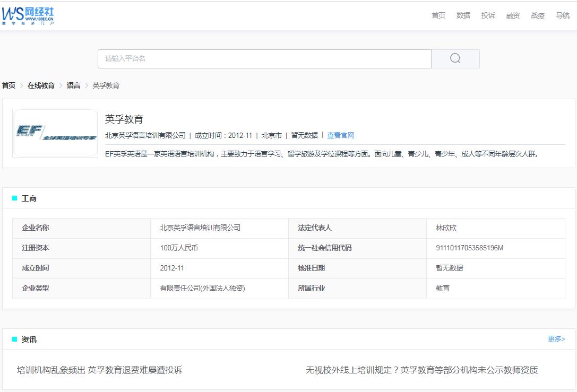Screen dimensions: 577x392
Task: Click the blue square icon beside 工商
Action: point(14,197)
